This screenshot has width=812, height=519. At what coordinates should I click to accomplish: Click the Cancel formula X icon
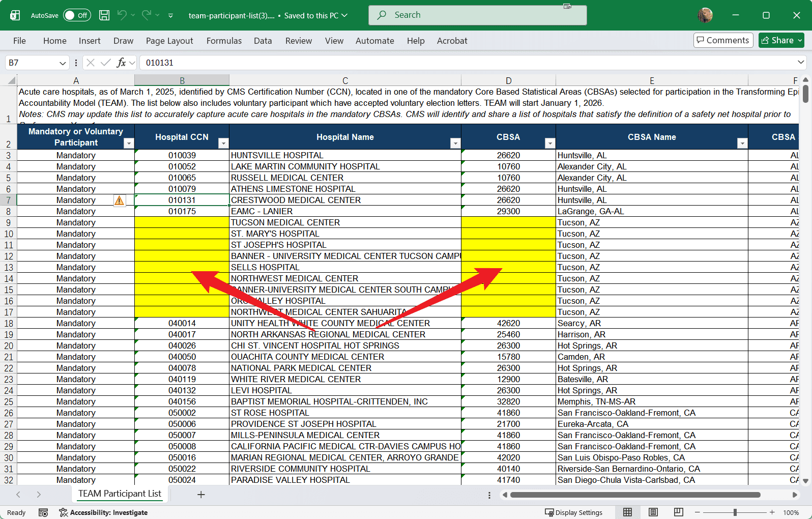coord(91,63)
